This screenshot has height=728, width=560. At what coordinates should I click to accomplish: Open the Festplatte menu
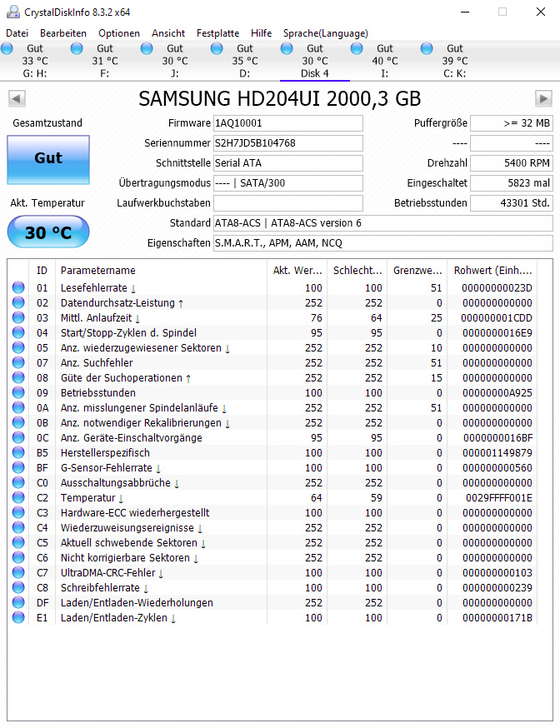click(x=217, y=33)
